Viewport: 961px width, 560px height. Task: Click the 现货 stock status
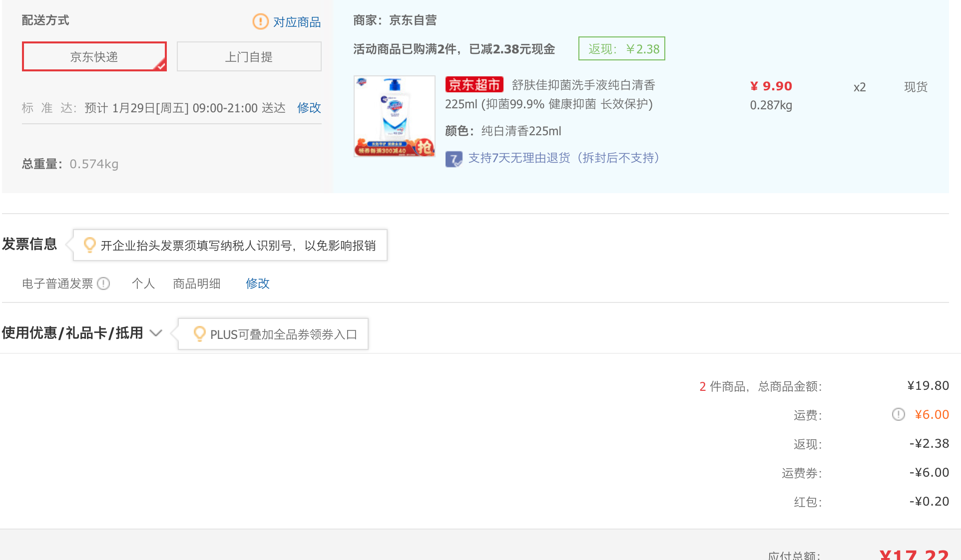click(916, 87)
